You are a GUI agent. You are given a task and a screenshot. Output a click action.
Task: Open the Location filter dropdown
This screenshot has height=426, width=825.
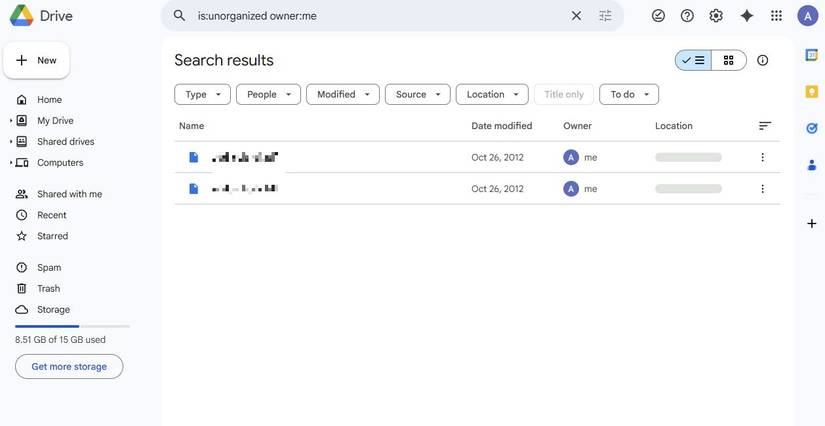[x=492, y=95]
